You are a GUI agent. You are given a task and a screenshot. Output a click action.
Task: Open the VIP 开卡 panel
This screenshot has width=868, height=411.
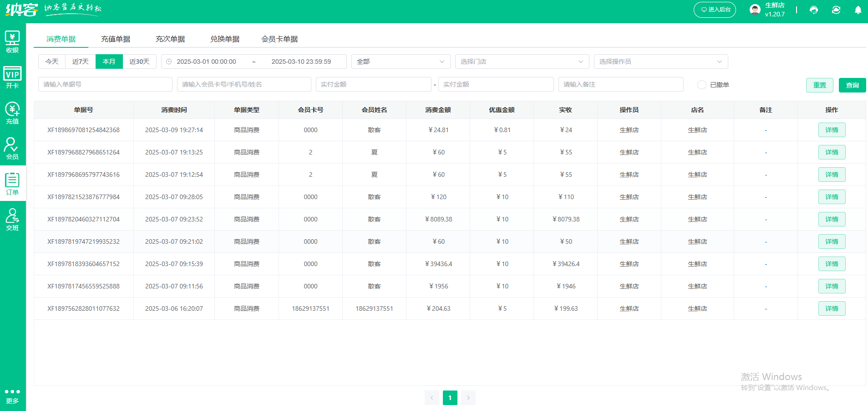pyautogui.click(x=12, y=77)
